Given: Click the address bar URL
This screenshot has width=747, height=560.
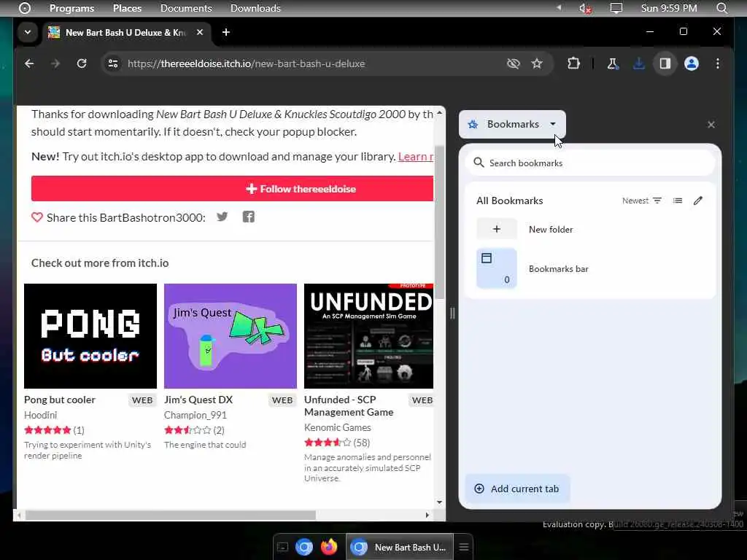Looking at the screenshot, I should point(247,63).
